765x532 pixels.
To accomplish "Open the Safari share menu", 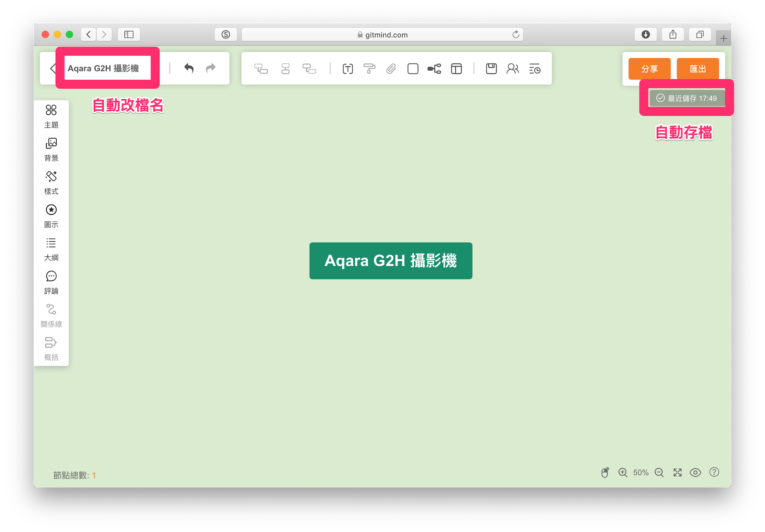I will [673, 34].
